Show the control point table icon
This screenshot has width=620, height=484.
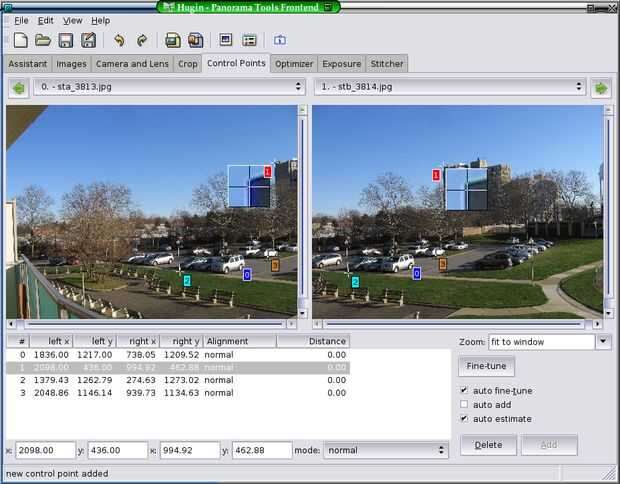249,40
